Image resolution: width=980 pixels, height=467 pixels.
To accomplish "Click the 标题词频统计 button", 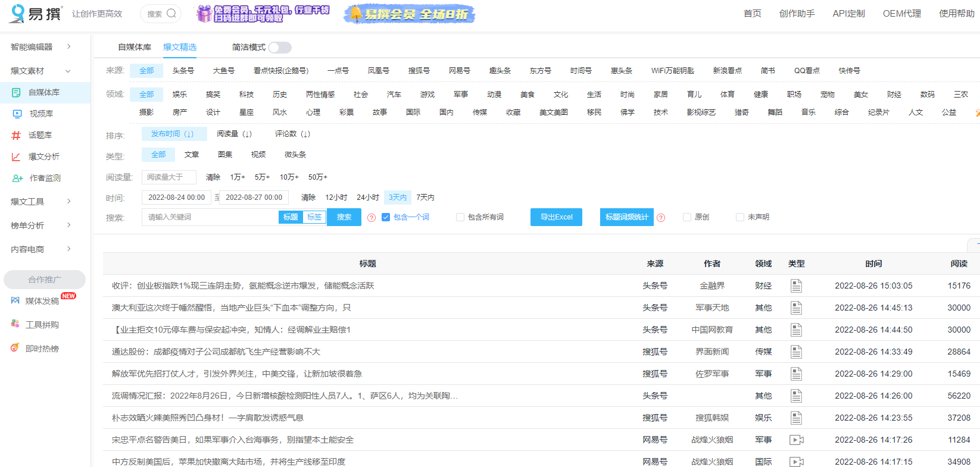I will (627, 217).
